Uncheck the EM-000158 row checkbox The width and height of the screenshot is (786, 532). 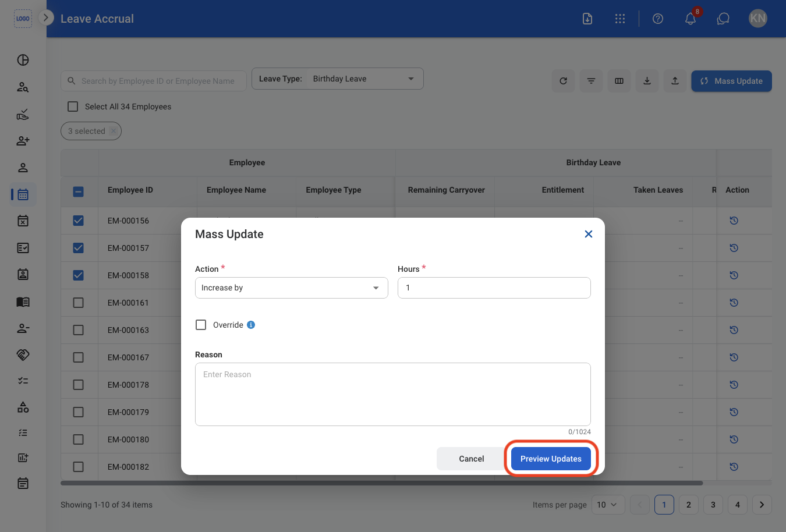click(x=79, y=275)
